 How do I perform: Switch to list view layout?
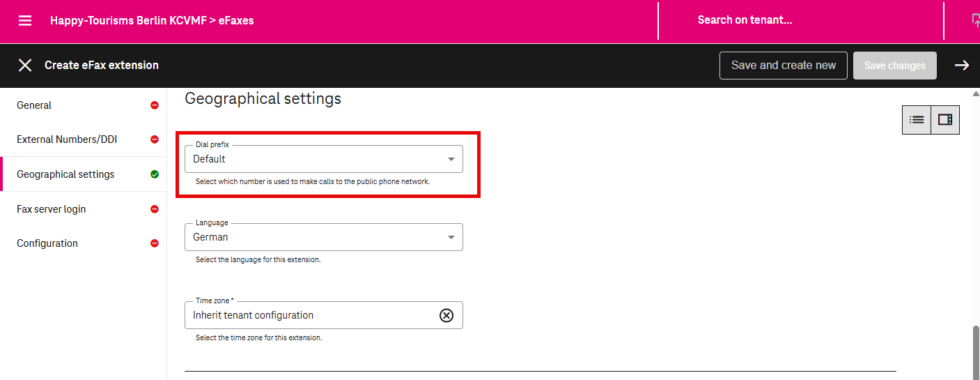pos(917,120)
